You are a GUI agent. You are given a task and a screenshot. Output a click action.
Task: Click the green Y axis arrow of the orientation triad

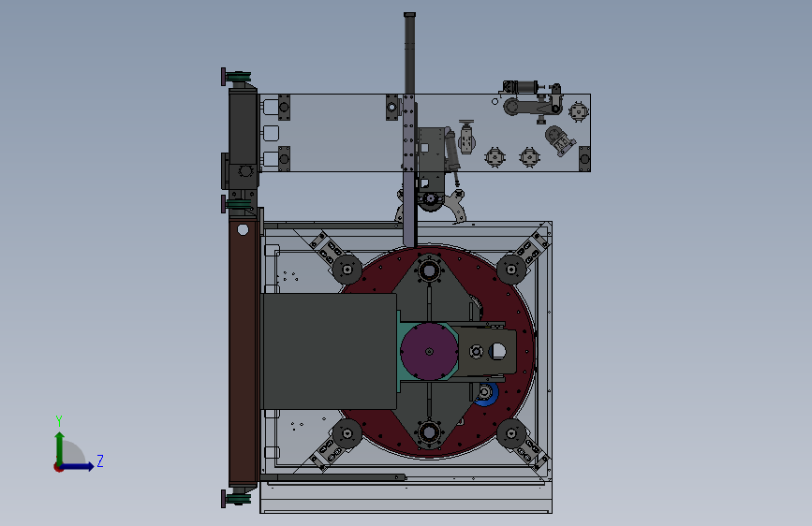click(60, 447)
